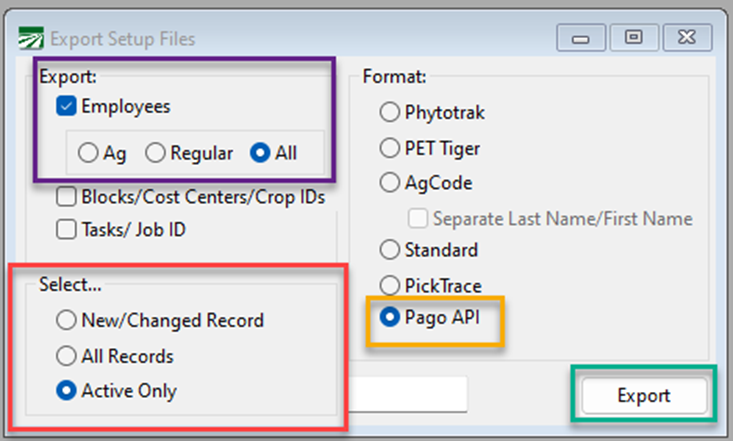Select AgCode as the format
This screenshot has width=733, height=441.
389,184
